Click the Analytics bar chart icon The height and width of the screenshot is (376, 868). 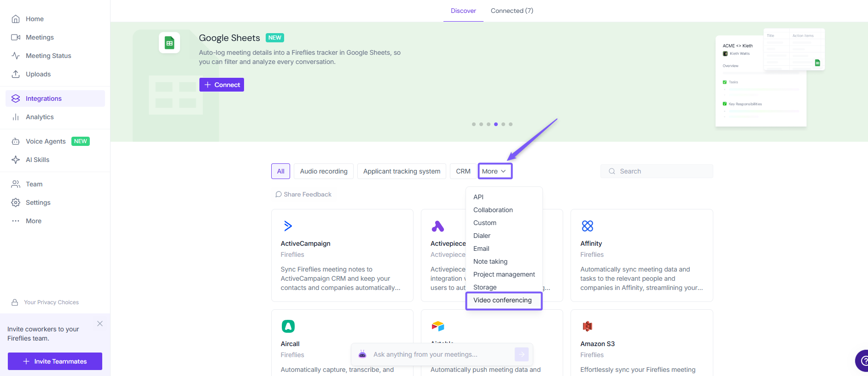click(x=16, y=117)
